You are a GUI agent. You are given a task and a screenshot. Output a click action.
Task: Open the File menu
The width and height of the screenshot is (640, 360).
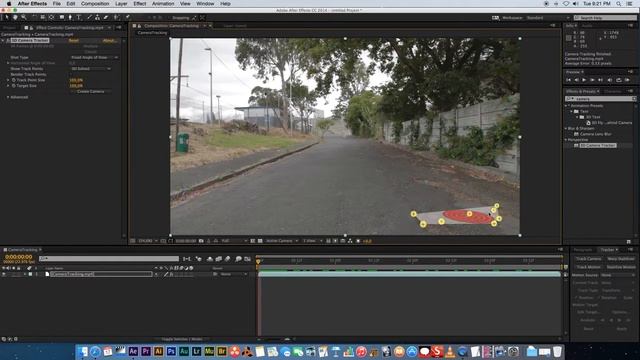coord(57,4)
